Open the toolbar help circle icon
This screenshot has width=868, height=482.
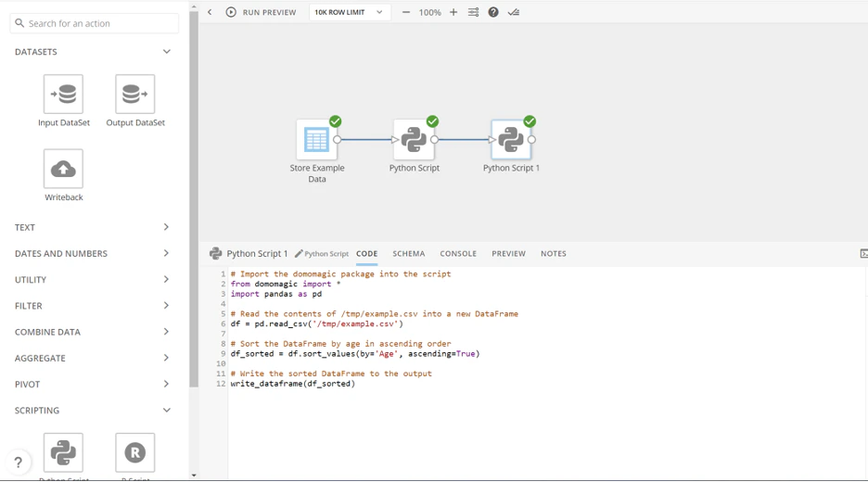493,12
